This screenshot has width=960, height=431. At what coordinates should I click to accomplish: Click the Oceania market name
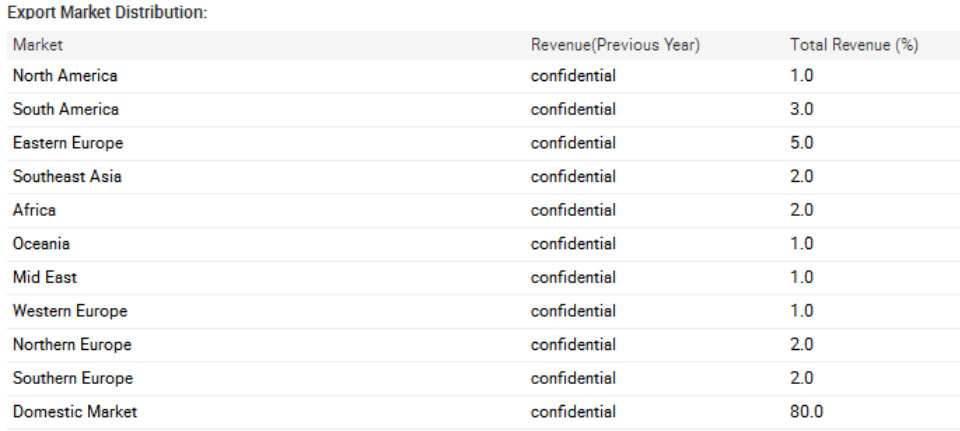tap(41, 244)
